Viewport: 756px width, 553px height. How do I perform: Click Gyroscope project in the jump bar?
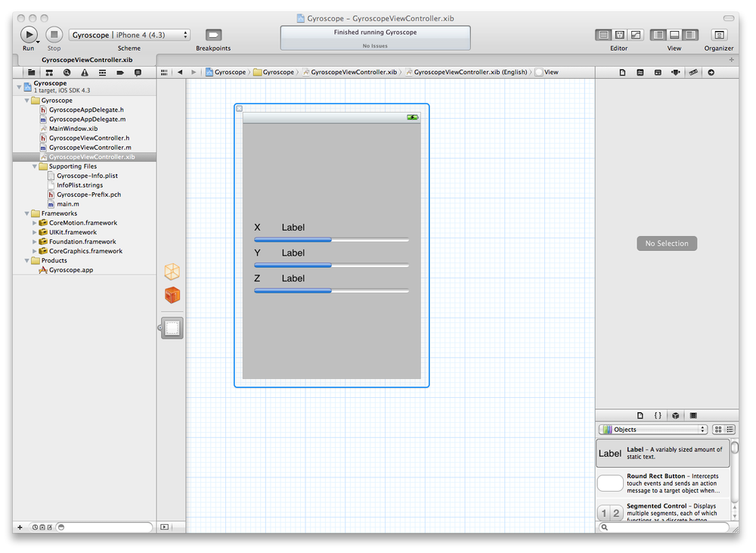[225, 73]
